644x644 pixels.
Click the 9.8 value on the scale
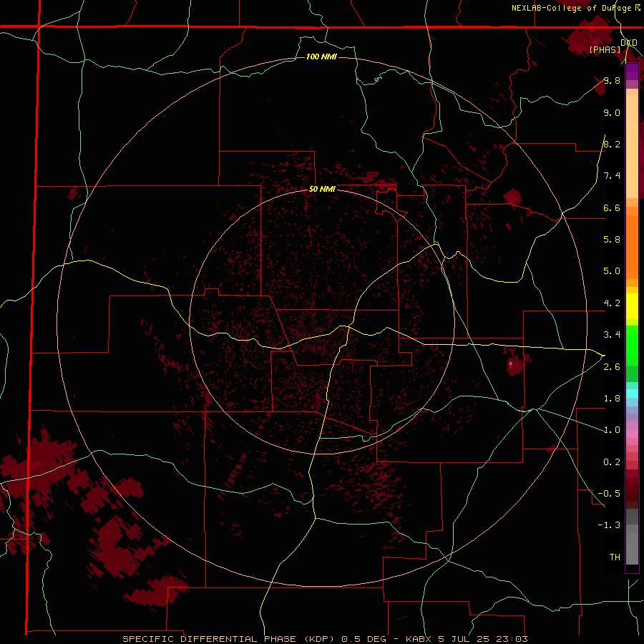point(612,80)
